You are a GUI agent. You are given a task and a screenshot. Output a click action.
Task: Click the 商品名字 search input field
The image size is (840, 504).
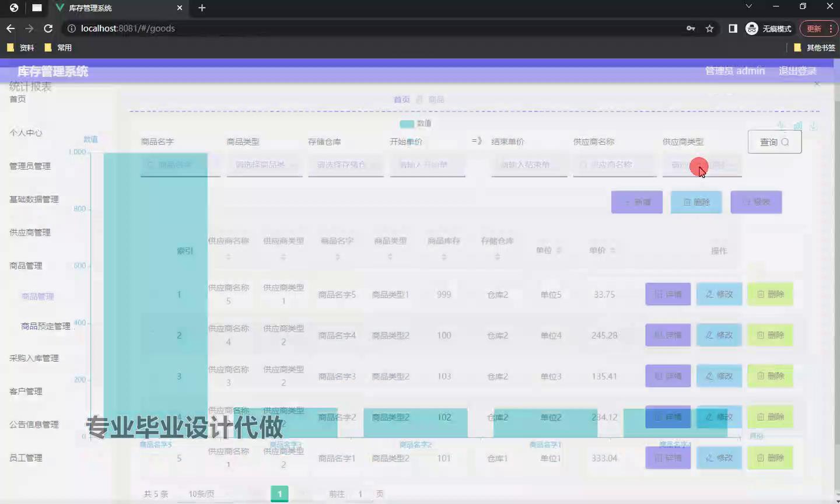click(180, 165)
